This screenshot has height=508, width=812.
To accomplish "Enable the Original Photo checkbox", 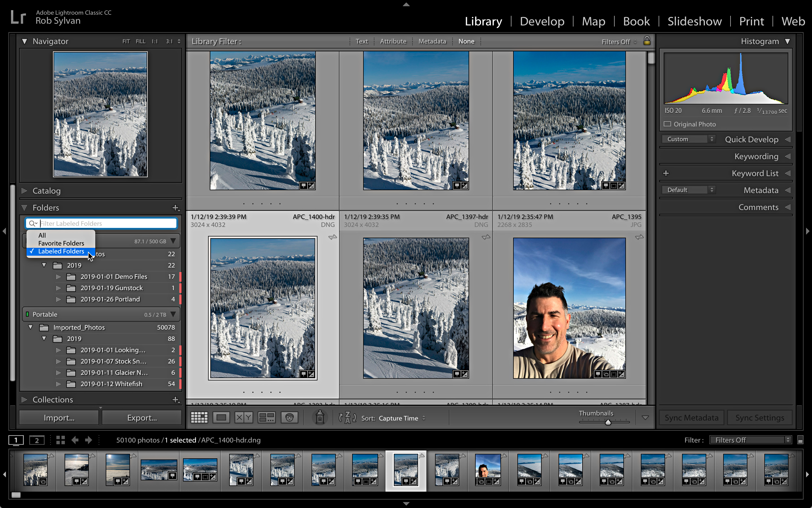I will (x=667, y=124).
